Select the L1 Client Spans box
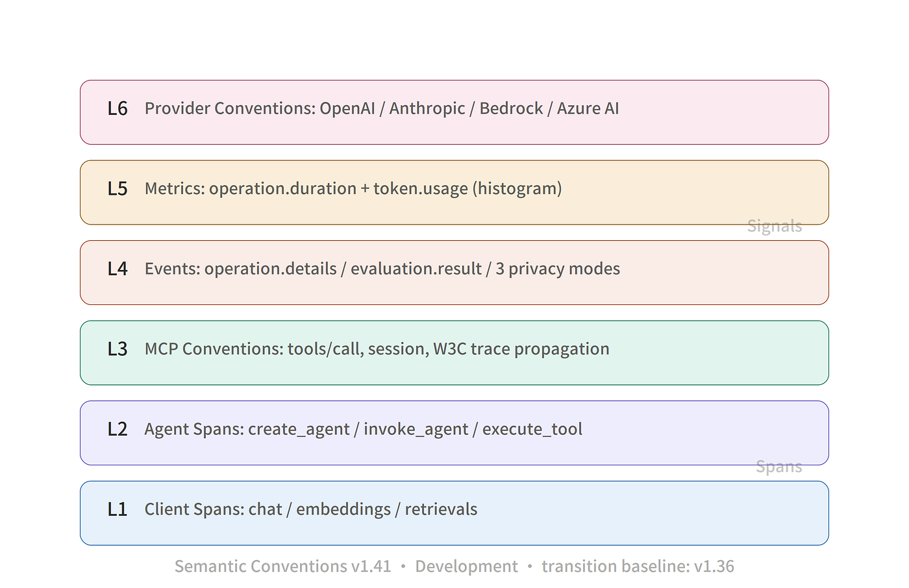Viewport: 909px width, 588px height. [454, 513]
